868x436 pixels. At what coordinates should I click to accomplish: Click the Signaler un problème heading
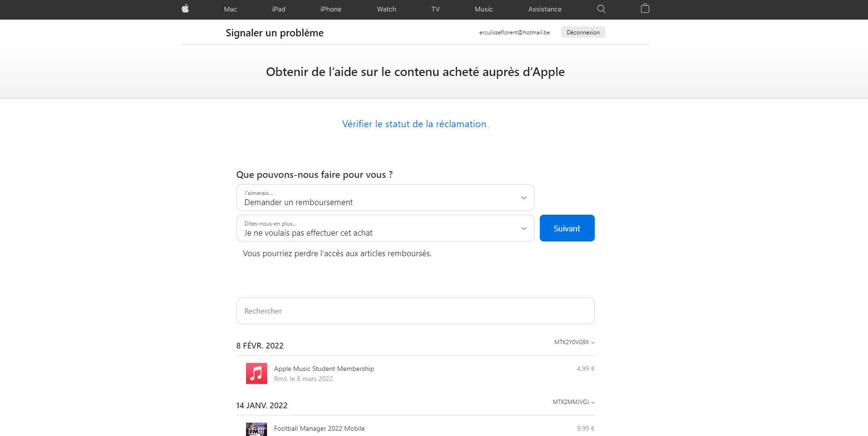pyautogui.click(x=275, y=33)
